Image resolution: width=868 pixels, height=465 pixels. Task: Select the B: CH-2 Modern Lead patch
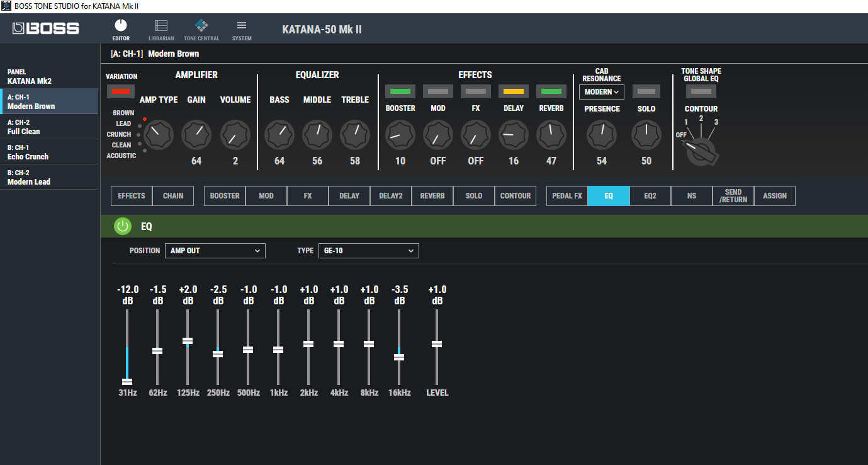pos(49,177)
